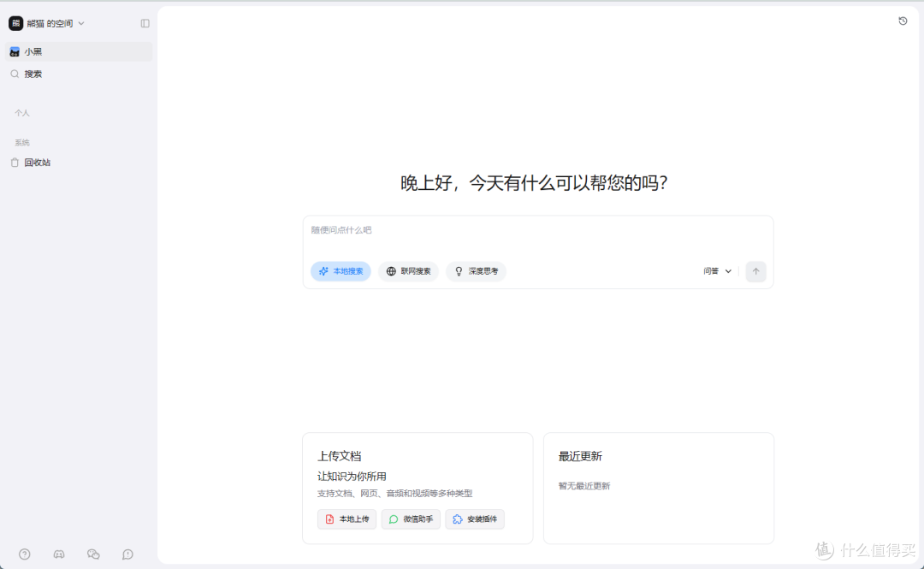Click the 微信助手 button
The width and height of the screenshot is (924, 569).
coord(411,519)
